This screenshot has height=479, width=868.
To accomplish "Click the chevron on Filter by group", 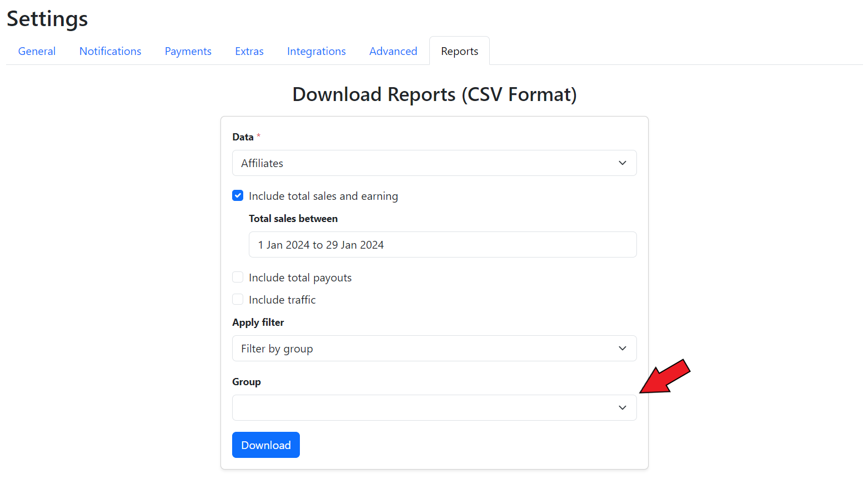I will [x=622, y=349].
